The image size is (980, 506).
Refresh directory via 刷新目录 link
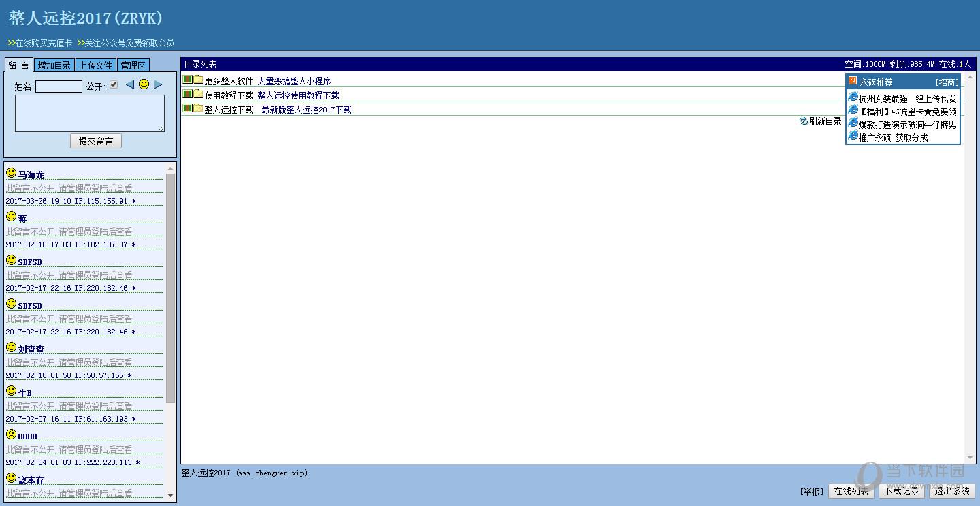(x=826, y=121)
